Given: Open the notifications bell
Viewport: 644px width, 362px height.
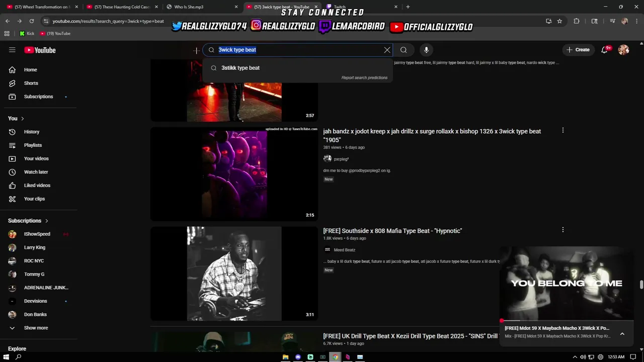Looking at the screenshot, I should (x=605, y=50).
